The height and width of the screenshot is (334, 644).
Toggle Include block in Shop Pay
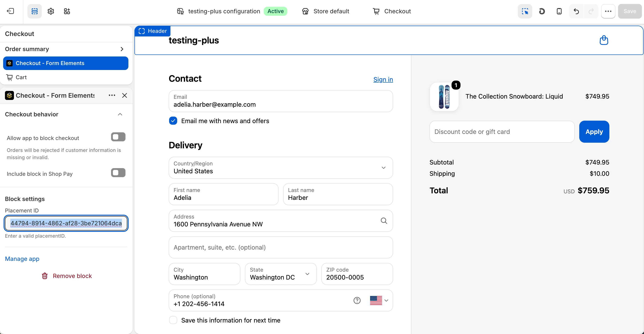click(118, 173)
